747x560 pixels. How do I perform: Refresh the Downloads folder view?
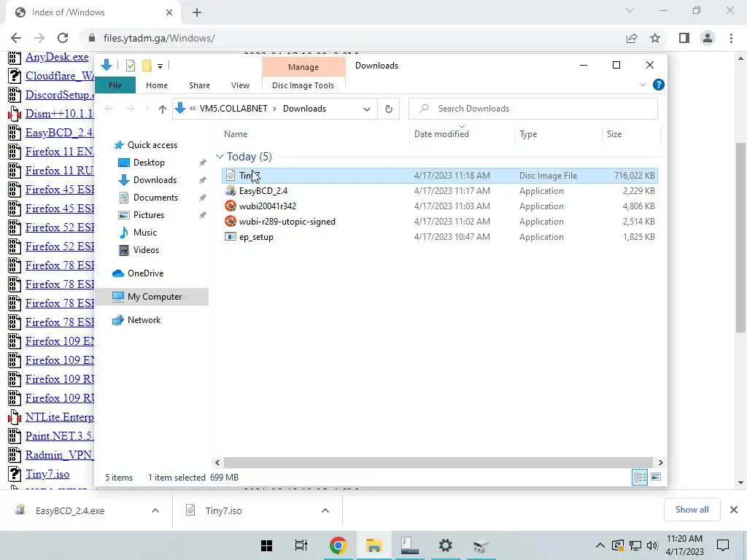click(389, 109)
